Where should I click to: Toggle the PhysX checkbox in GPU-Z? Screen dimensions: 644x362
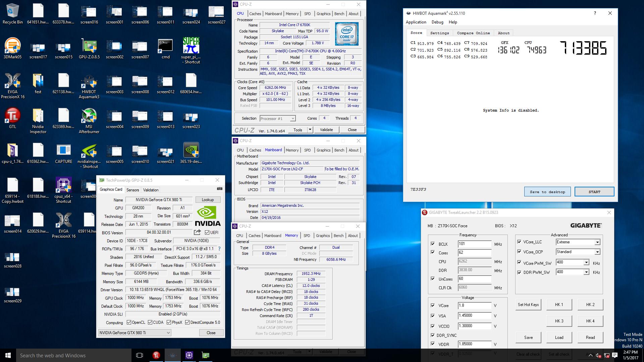point(169,322)
